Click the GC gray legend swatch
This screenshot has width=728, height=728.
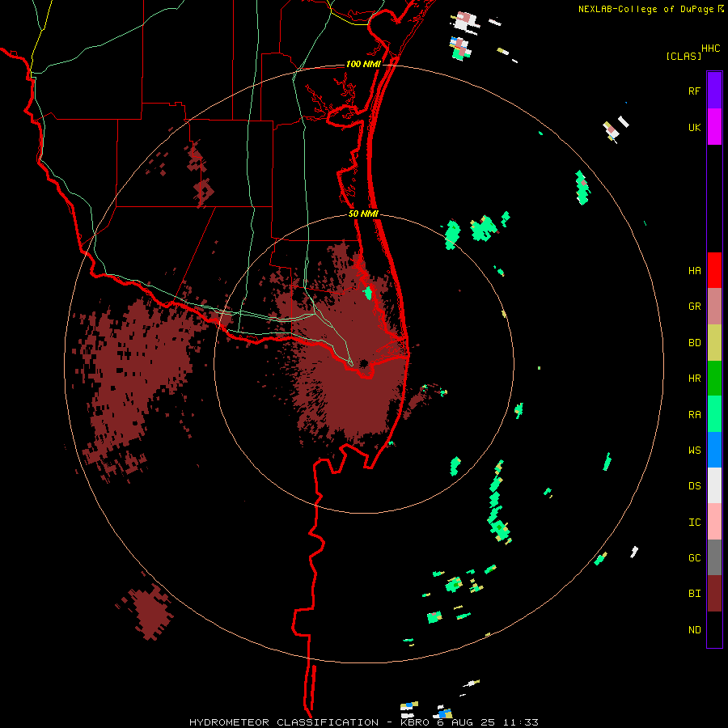(x=714, y=557)
